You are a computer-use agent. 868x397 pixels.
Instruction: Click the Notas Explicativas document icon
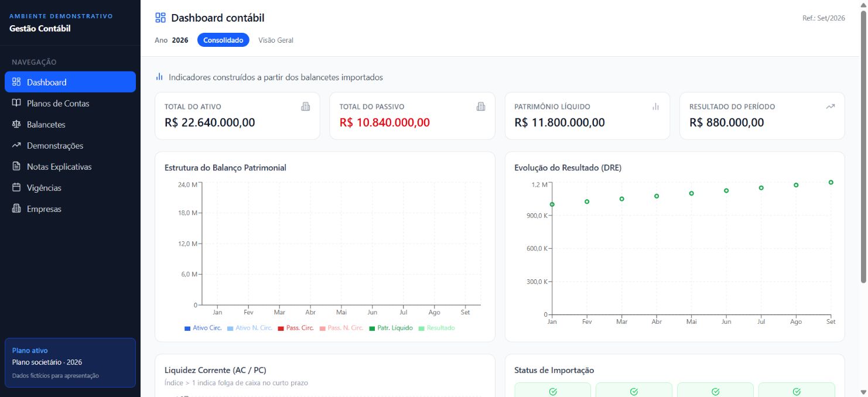click(x=16, y=166)
